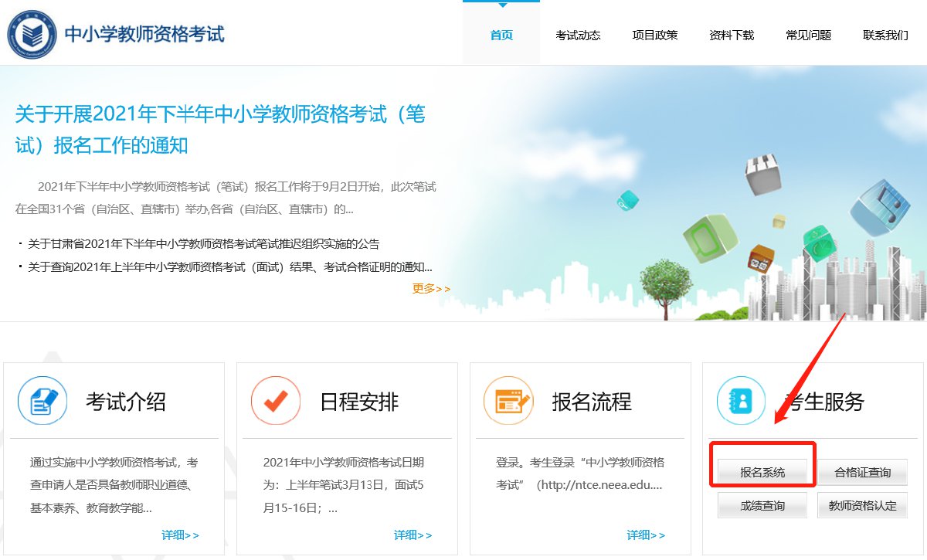
Task: Select 资料下载 in the navigation bar
Action: [x=732, y=36]
